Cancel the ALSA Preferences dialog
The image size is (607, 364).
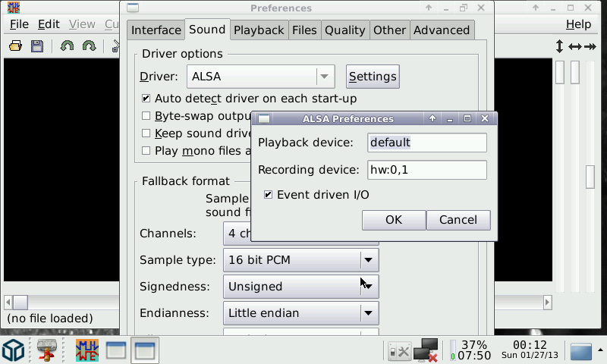click(x=458, y=220)
